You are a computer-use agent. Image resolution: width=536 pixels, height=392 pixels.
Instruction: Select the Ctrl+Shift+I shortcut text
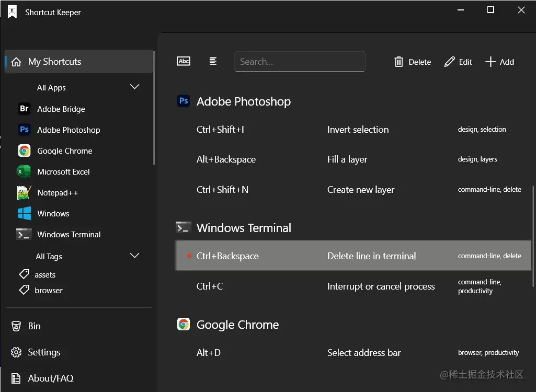[220, 130]
